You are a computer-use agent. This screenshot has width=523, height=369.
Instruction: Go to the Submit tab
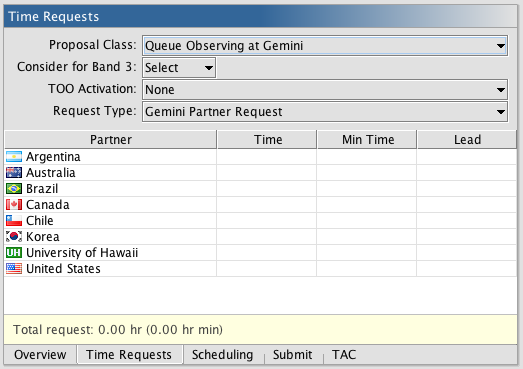coord(293,354)
